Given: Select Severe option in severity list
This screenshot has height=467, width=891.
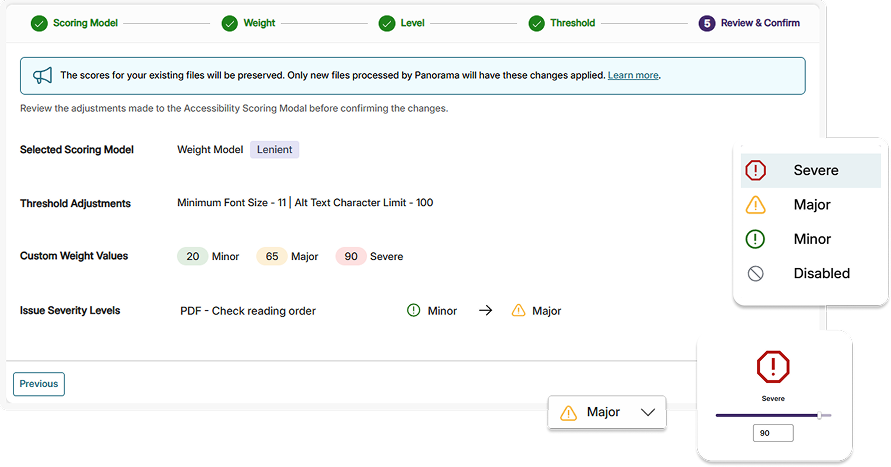Looking at the screenshot, I should click(811, 170).
